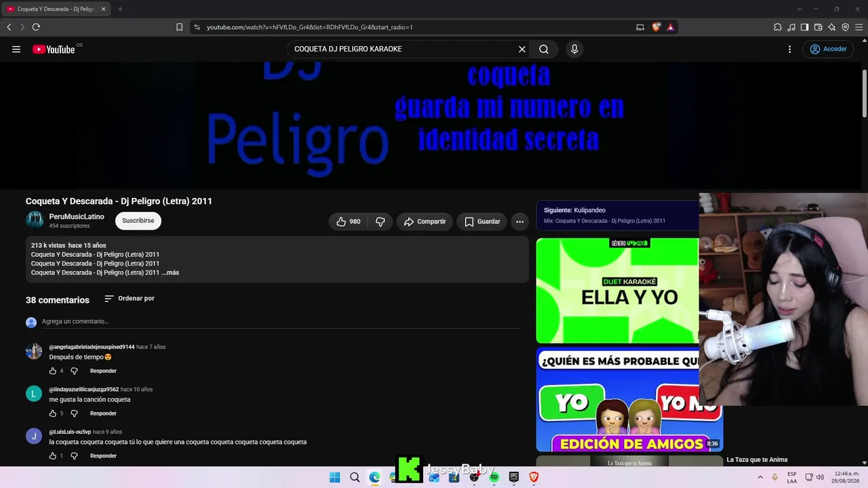This screenshot has height=488, width=868.
Task: Open the media playlist music-note icon
Action: click(791, 27)
